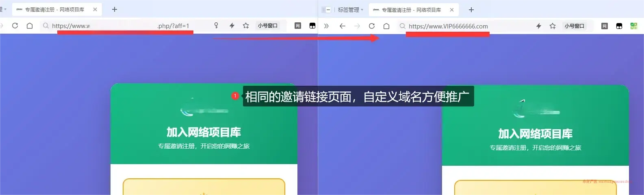Open a new tab in the right browser window
Image resolution: width=644 pixels, height=195 pixels.
click(x=471, y=10)
